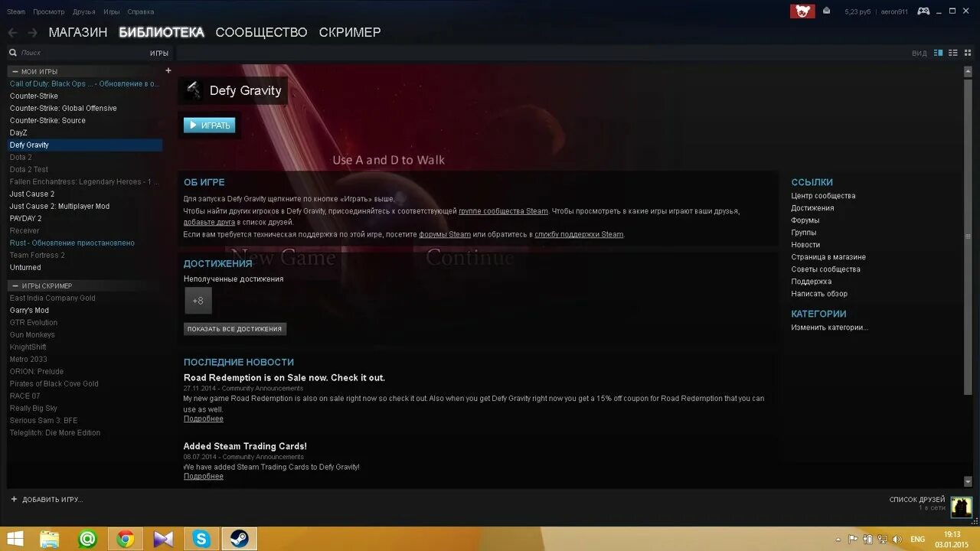Select PAYDAY 2 in library
This screenshot has width=980, height=551.
[26, 218]
